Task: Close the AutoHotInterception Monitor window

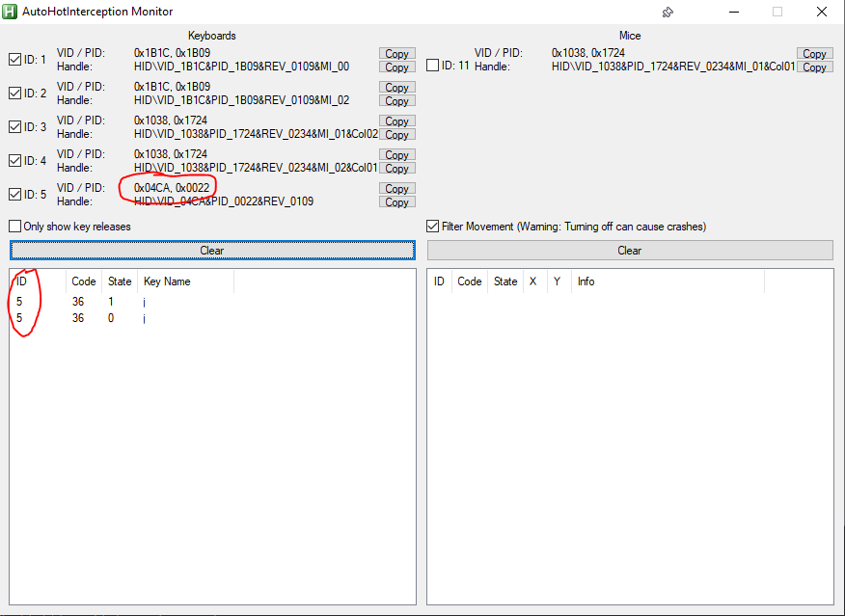Action: (822, 12)
